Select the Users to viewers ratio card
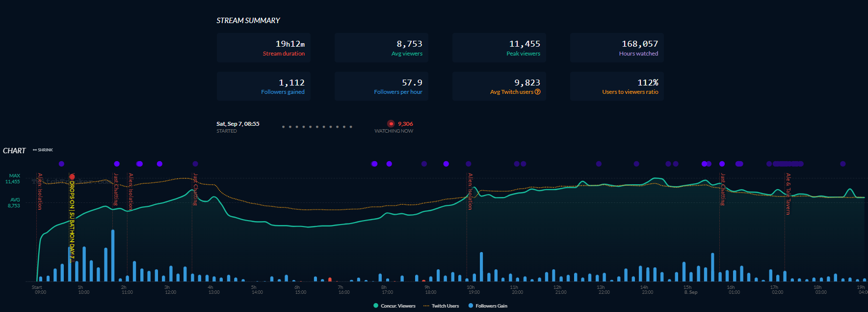The image size is (868, 312). 617,86
